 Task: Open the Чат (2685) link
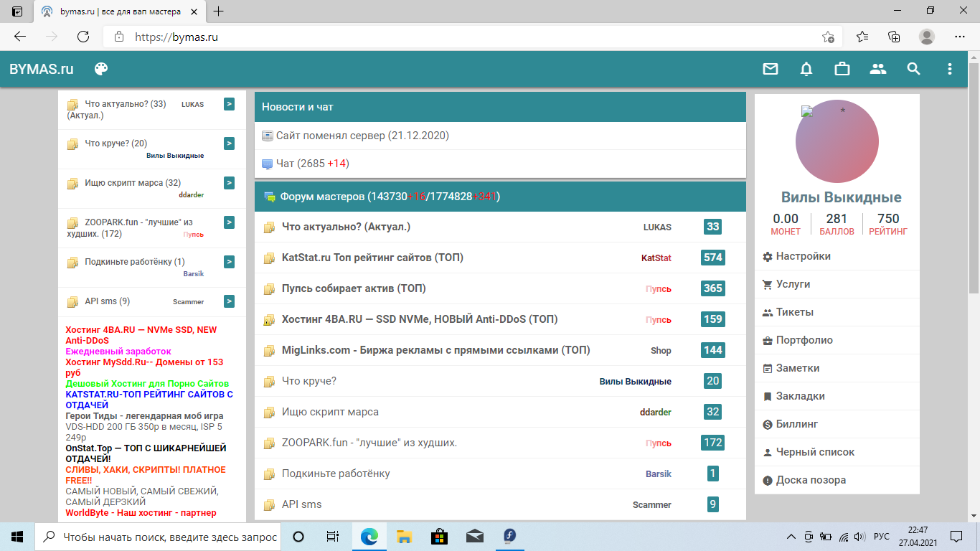pyautogui.click(x=312, y=164)
